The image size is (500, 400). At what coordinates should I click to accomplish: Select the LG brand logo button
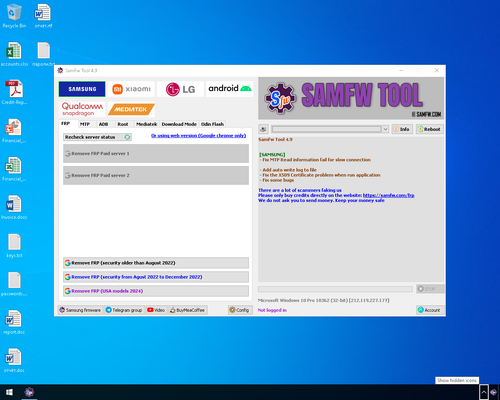coord(180,89)
